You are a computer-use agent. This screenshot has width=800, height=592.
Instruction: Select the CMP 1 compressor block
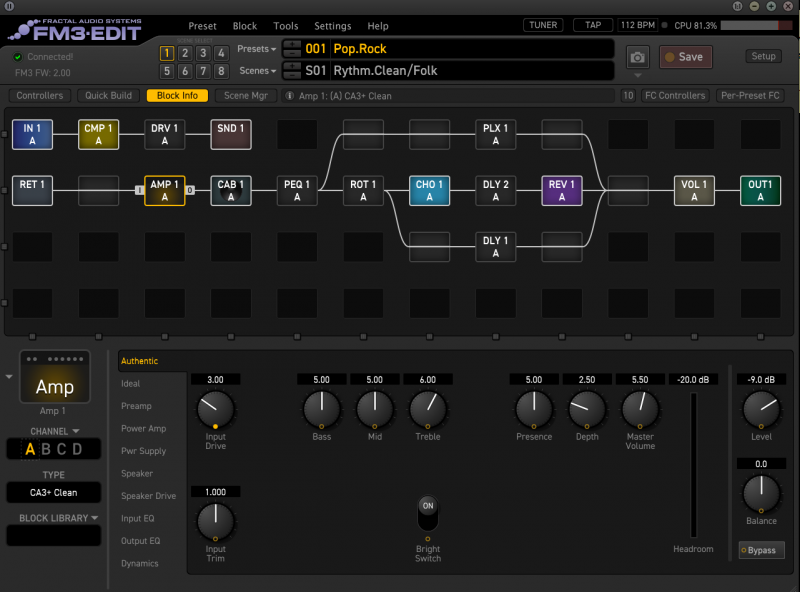[x=98, y=134]
